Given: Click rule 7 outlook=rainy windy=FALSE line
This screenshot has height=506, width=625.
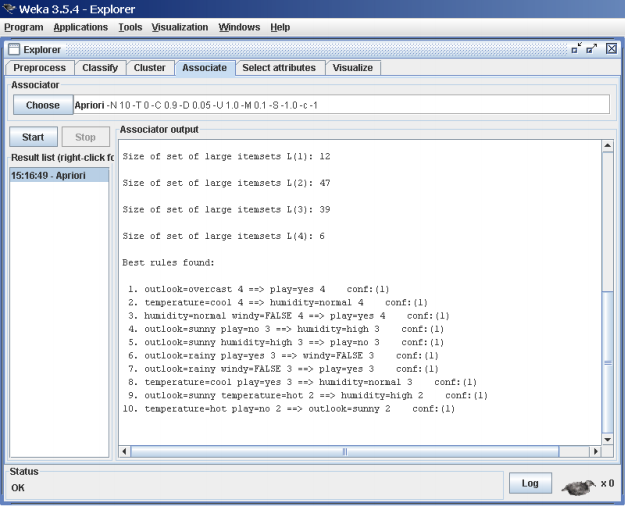Looking at the screenshot, I should click(283, 369).
